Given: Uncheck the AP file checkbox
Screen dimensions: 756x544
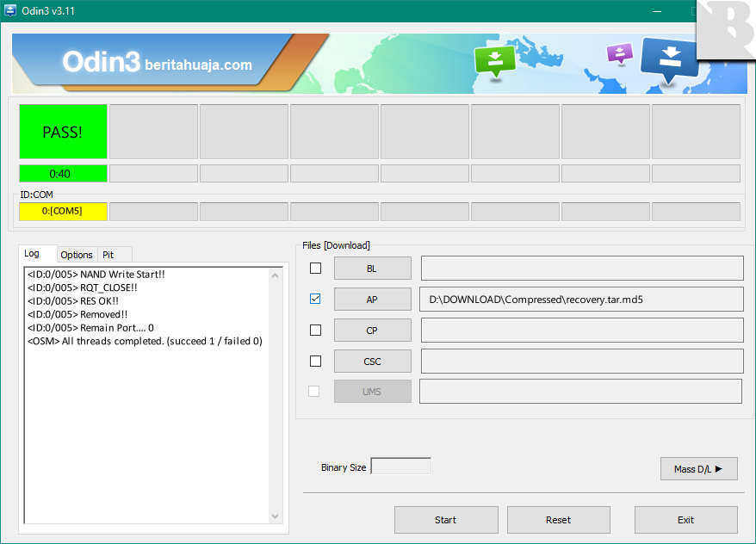Looking at the screenshot, I should tap(315, 299).
